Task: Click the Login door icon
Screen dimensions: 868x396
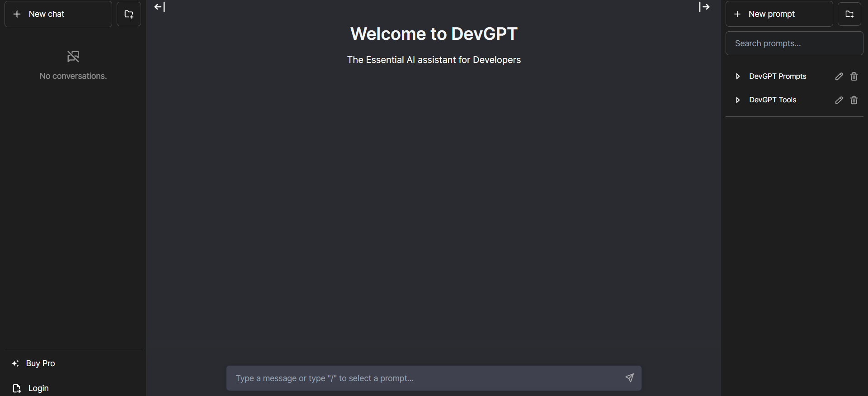Action: 17,388
